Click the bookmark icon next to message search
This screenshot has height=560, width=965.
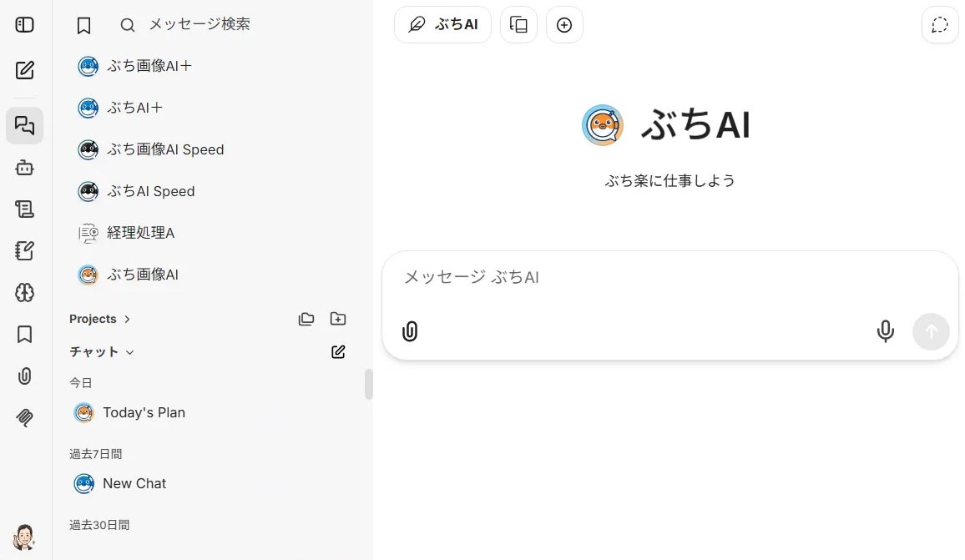[x=83, y=25]
